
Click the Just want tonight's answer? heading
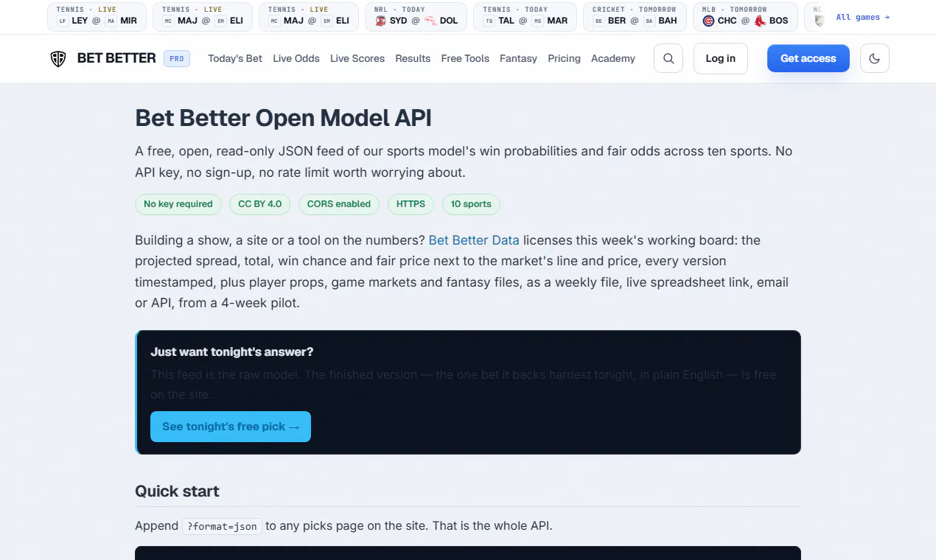232,352
